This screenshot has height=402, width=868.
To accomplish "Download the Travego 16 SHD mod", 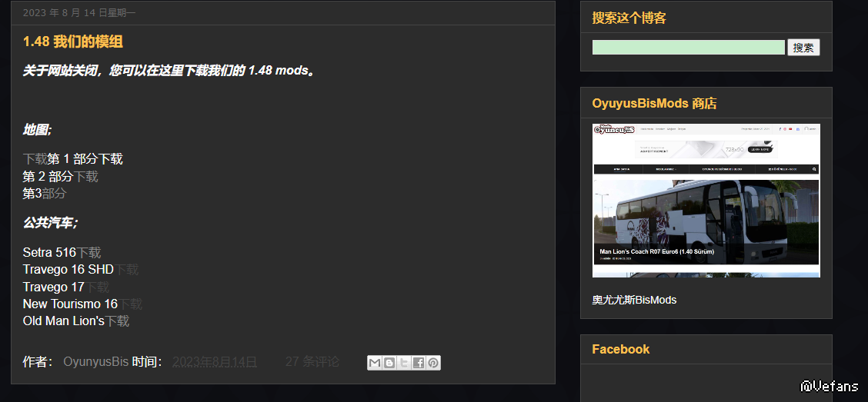I will 126,270.
